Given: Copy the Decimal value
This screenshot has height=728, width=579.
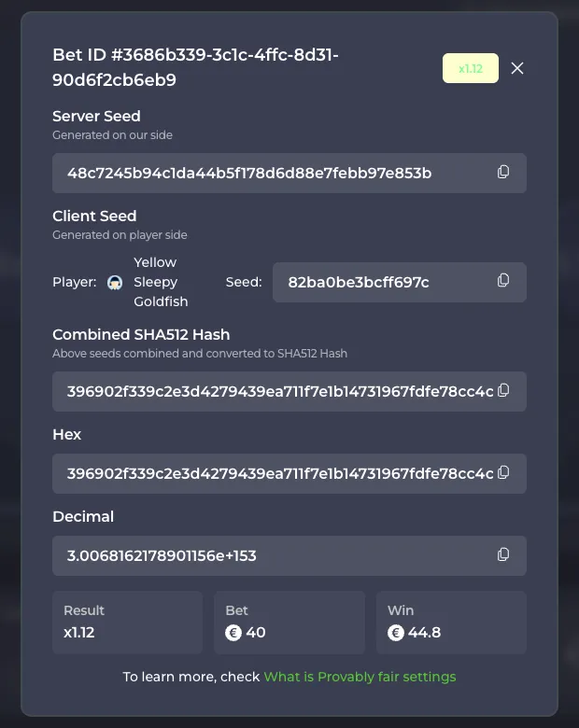Looking at the screenshot, I should [503, 554].
